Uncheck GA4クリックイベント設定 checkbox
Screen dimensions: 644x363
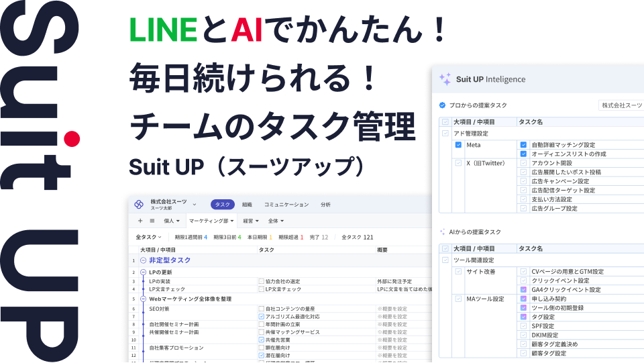click(523, 289)
